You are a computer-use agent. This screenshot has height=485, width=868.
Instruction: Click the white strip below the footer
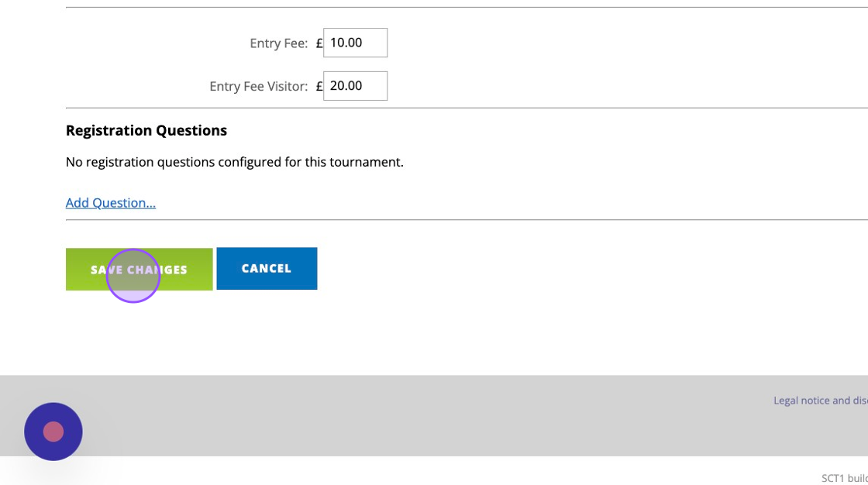(465, 471)
